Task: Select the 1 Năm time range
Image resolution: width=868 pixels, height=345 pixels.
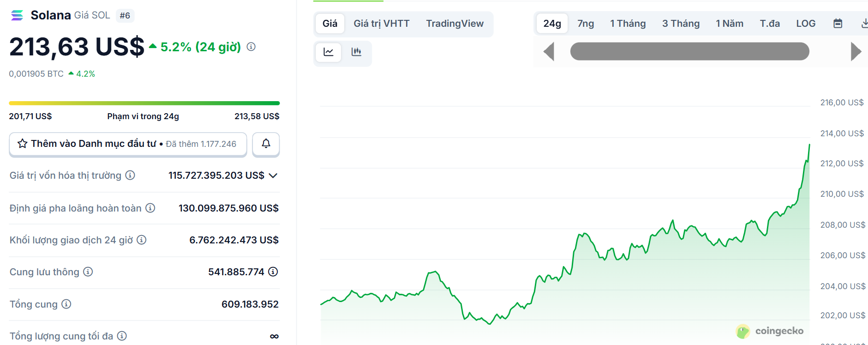Action: [x=730, y=24]
